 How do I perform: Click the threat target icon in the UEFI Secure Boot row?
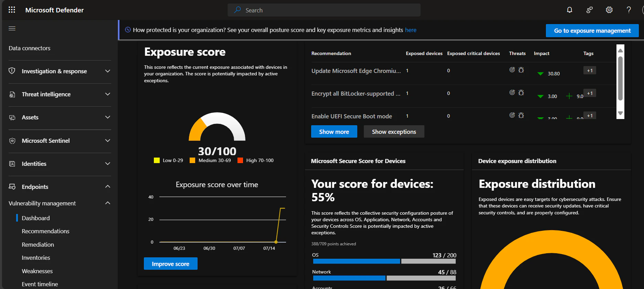point(512,115)
